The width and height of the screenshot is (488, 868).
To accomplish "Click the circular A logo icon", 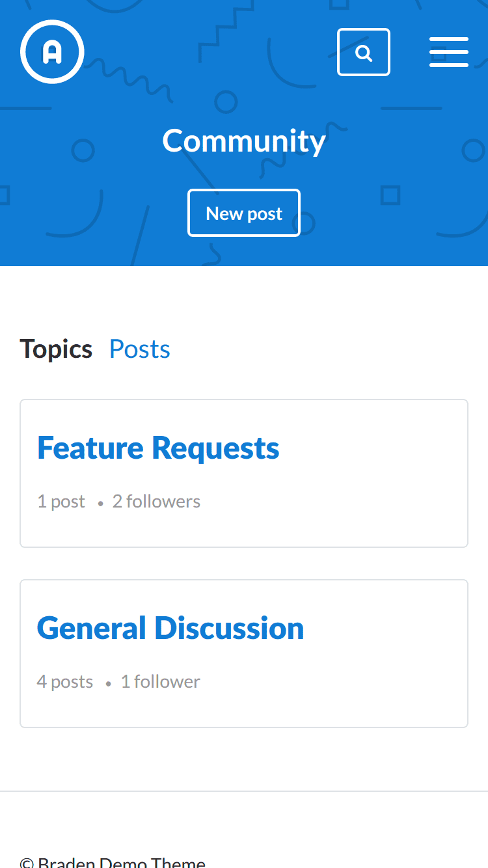I will 52,52.
